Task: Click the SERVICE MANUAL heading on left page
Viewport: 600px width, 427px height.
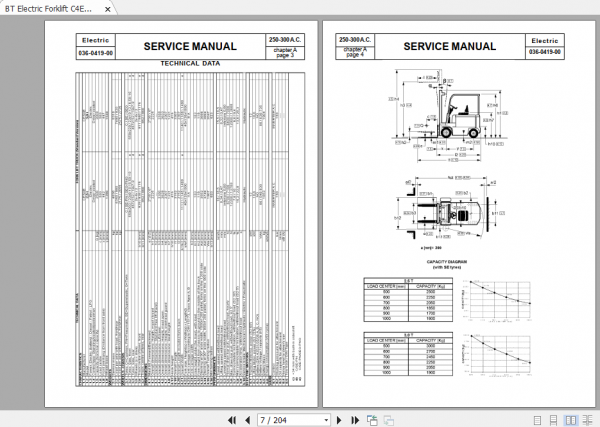Action: click(190, 46)
